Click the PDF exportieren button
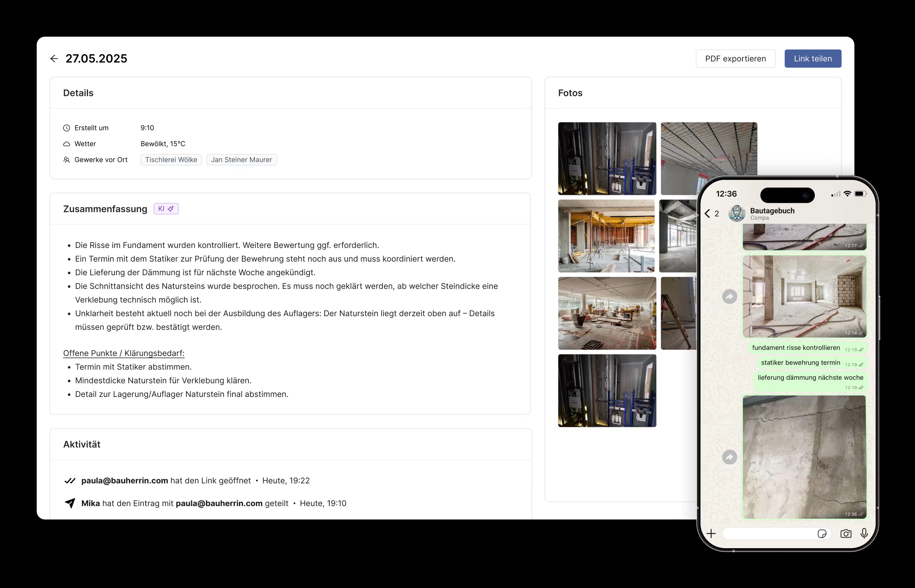 [735, 58]
